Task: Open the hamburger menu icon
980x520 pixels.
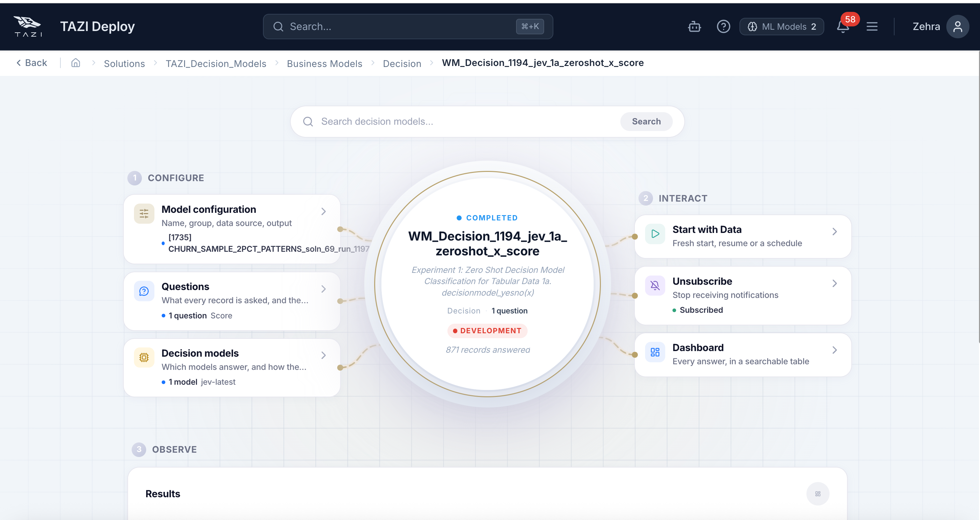Action: click(x=872, y=27)
